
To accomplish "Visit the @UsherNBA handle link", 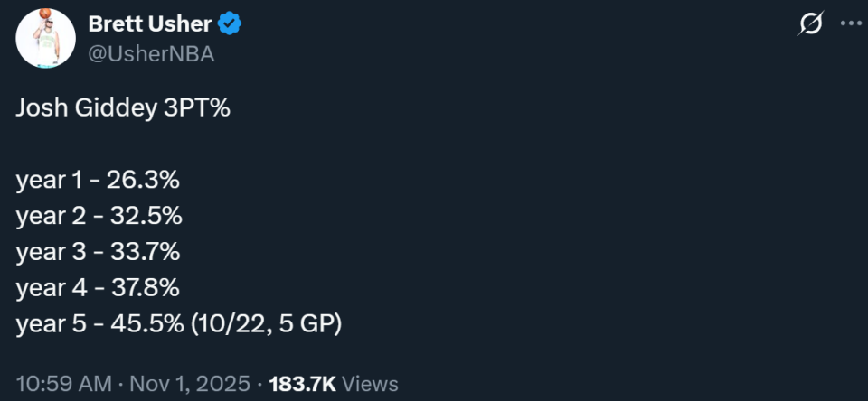I will click(150, 54).
